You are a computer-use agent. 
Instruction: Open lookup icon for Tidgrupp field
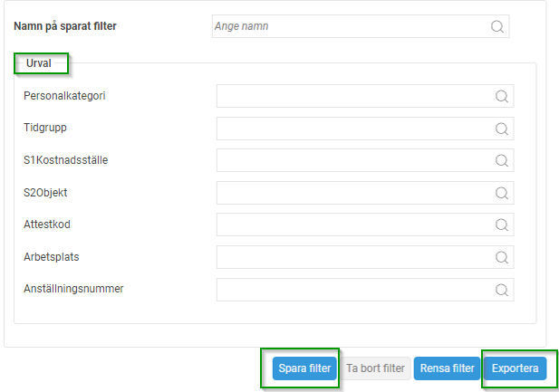[502, 129]
